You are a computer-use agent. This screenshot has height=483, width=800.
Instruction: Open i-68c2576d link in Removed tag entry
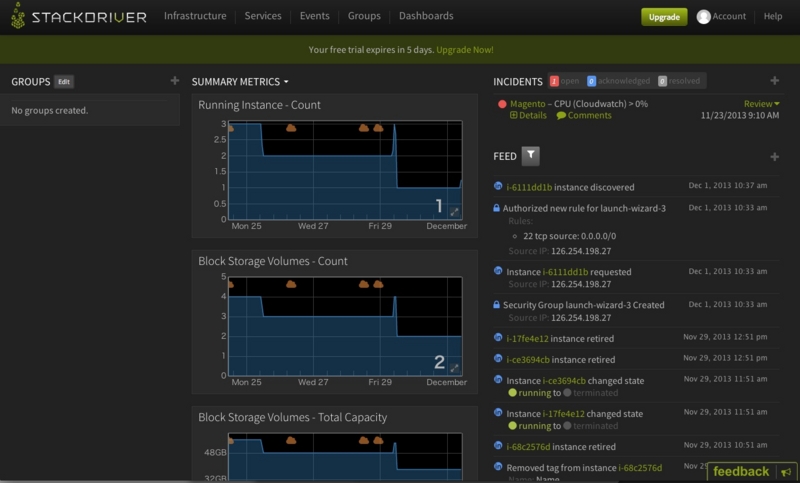640,468
